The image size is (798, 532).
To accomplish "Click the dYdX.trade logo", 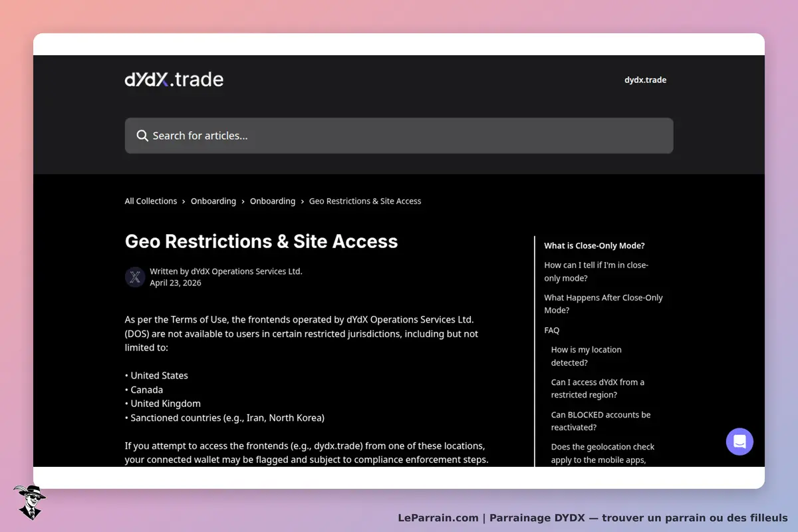I will (174, 80).
